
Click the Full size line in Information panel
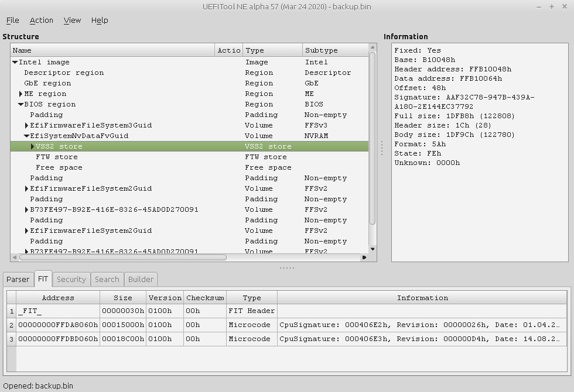coord(455,116)
